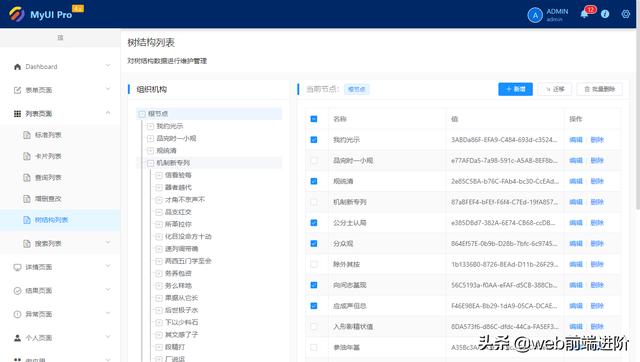640x362 pixels.
Task: Uncheck the row with value 3A8Da86F
Action: (313, 140)
